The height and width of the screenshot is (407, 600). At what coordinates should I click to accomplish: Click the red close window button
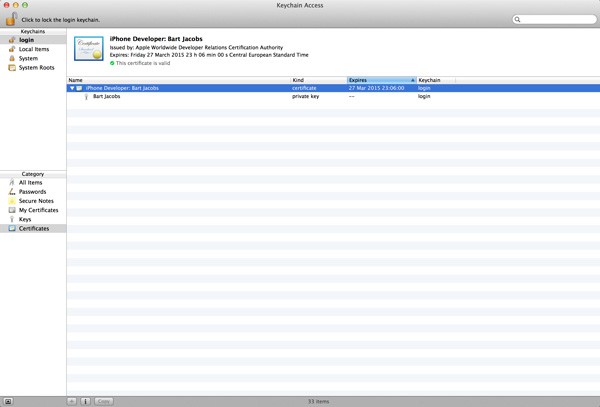pyautogui.click(x=7, y=5)
